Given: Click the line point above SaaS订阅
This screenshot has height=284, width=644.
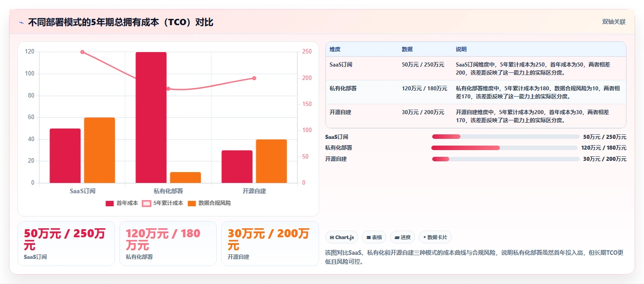Looking at the screenshot, I should coord(82,52).
